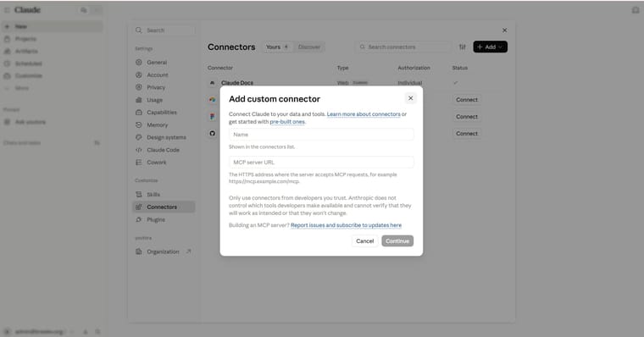The height and width of the screenshot is (337, 644).
Task: Click the sidebar search icon near Claude logo
Action: tap(84, 10)
